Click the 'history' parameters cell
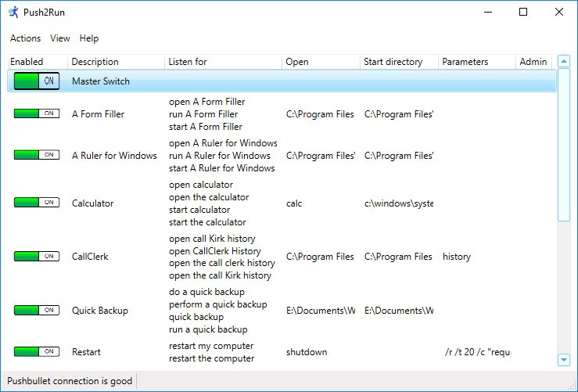This screenshot has height=392, width=578. (456, 257)
